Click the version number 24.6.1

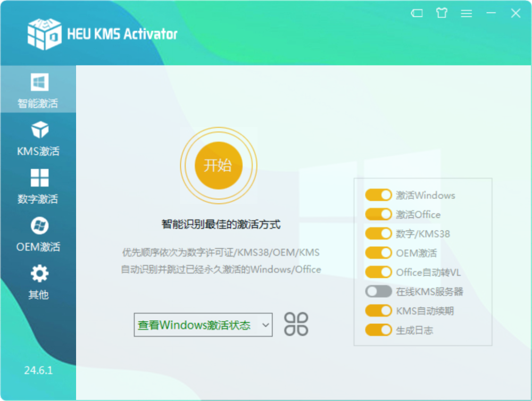[38, 370]
